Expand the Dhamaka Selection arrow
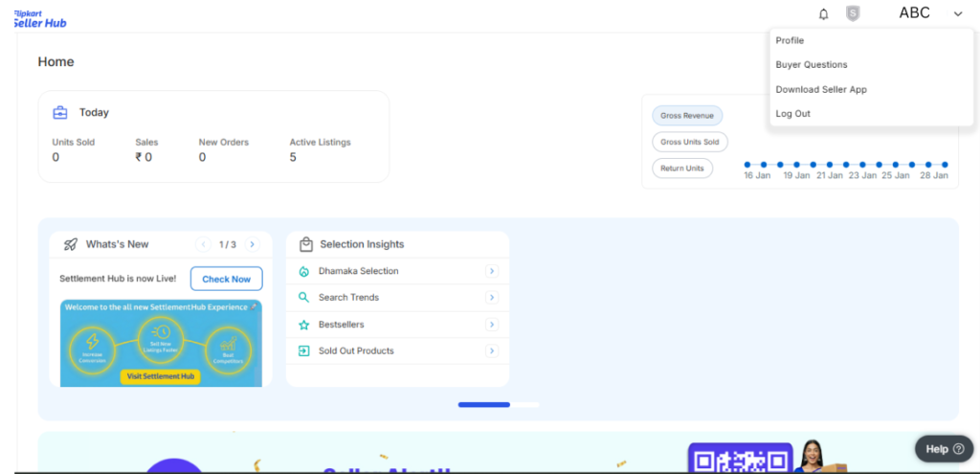This screenshot has height=474, width=980. tap(492, 271)
